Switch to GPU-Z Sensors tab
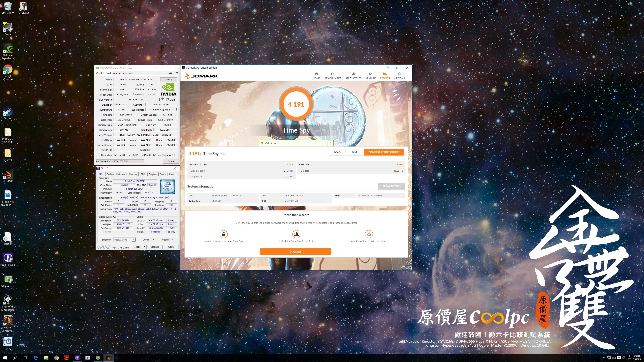The width and height of the screenshot is (644, 362). pos(117,73)
